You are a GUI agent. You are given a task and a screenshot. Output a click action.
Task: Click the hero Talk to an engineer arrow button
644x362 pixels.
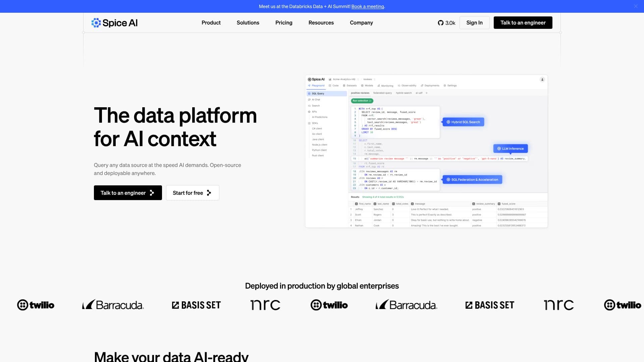coord(128,193)
